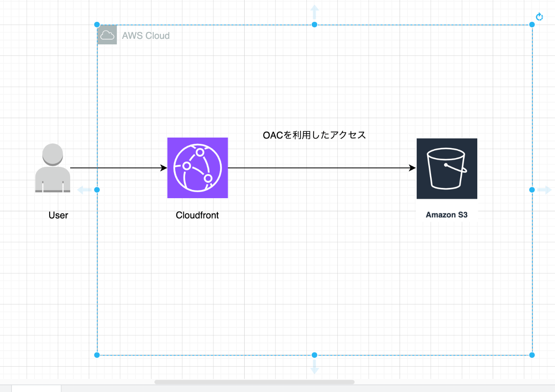Select the User person icon
The width and height of the screenshot is (555, 392).
[53, 168]
